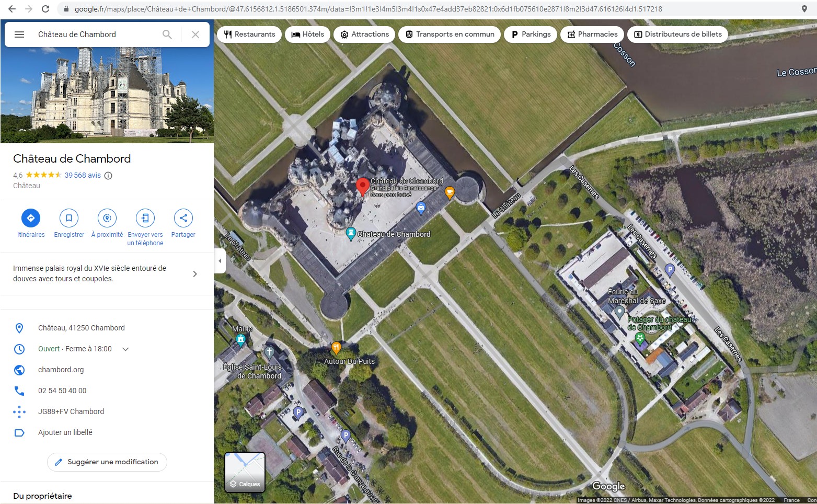Click the parking marker south of Église Saint-Louis
817x504 pixels.
click(x=298, y=412)
